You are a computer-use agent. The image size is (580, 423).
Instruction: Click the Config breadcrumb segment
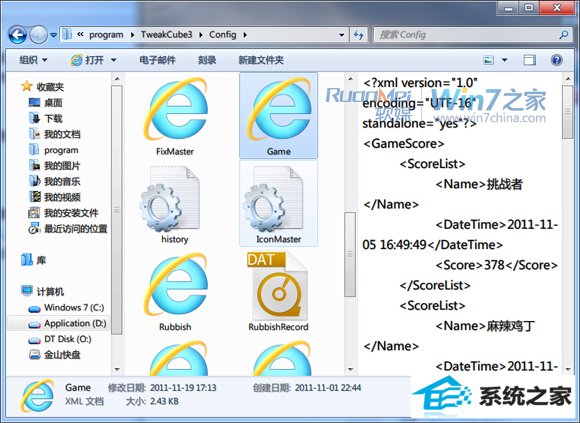click(222, 35)
